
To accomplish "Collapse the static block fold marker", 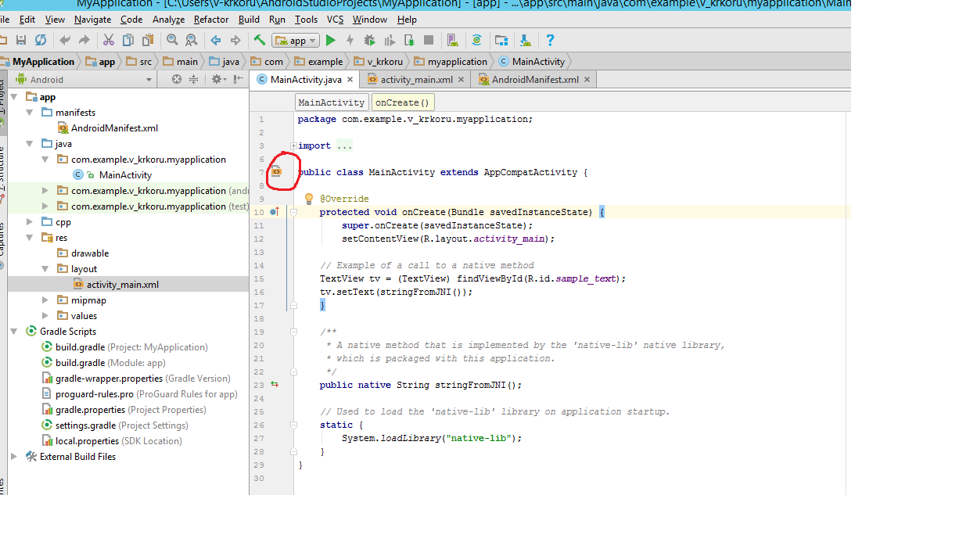I will coord(293,425).
